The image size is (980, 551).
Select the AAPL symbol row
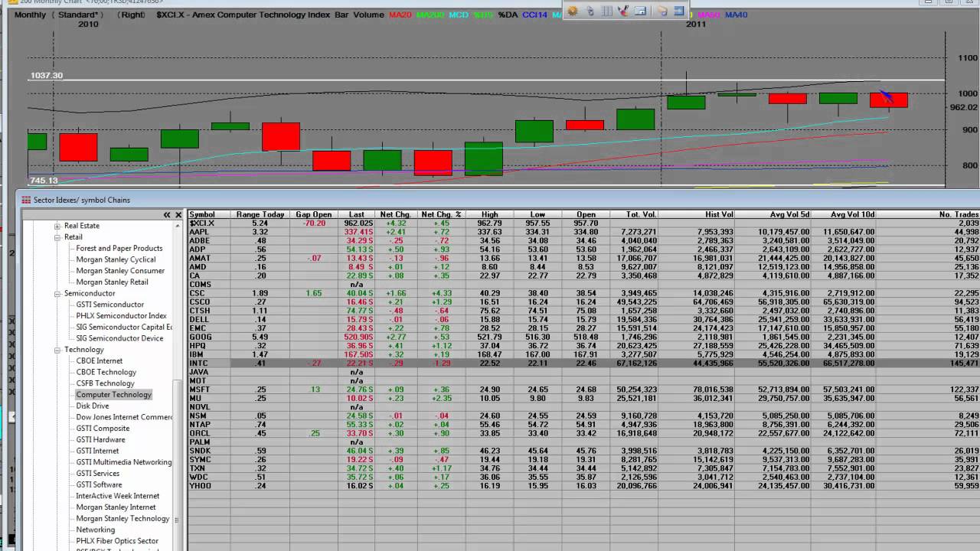[x=584, y=232]
